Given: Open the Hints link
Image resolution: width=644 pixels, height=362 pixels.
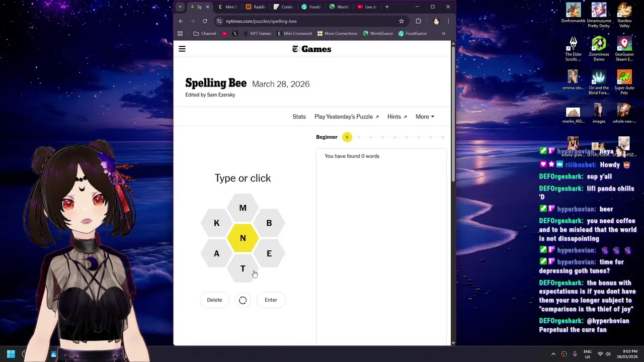Looking at the screenshot, I should click(x=397, y=117).
